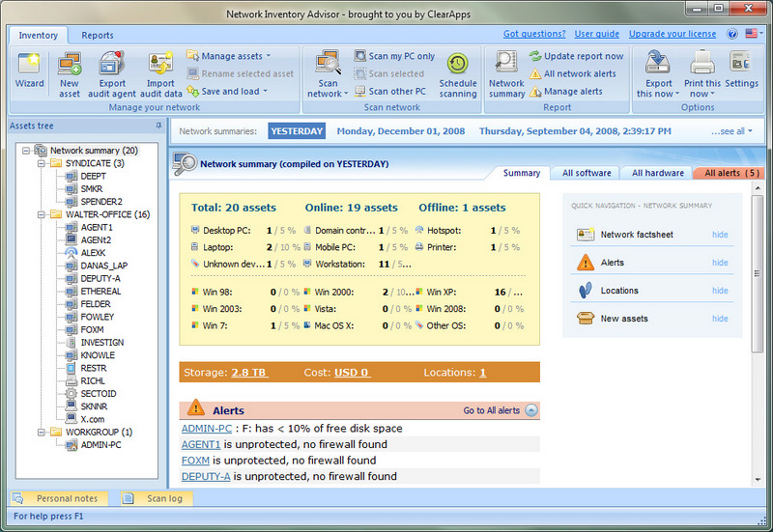The height and width of the screenshot is (532, 773).
Task: Open the ADMIN-PC alert link
Action: pos(207,429)
